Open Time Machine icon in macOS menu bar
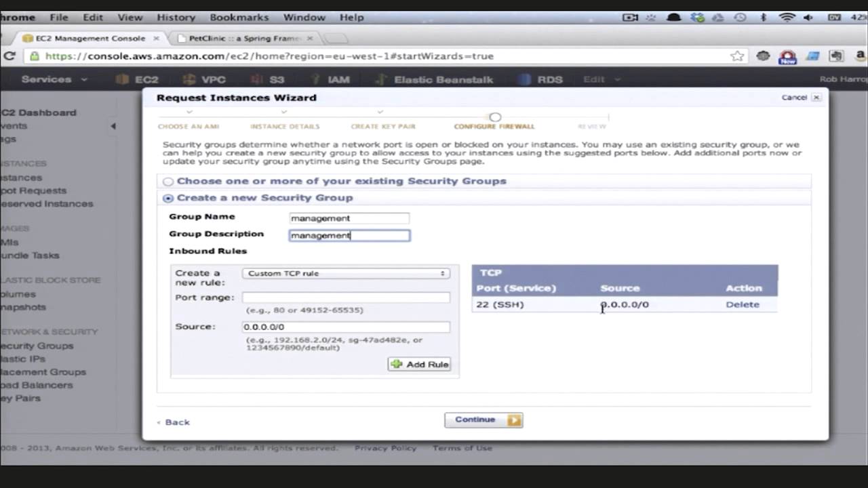Screen dimensions: 868x488 click(x=741, y=18)
